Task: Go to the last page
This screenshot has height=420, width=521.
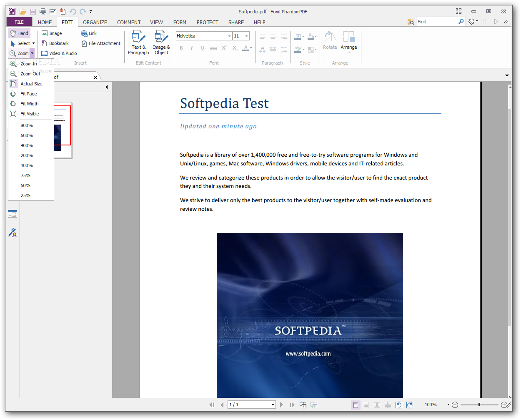Action: 292,405
